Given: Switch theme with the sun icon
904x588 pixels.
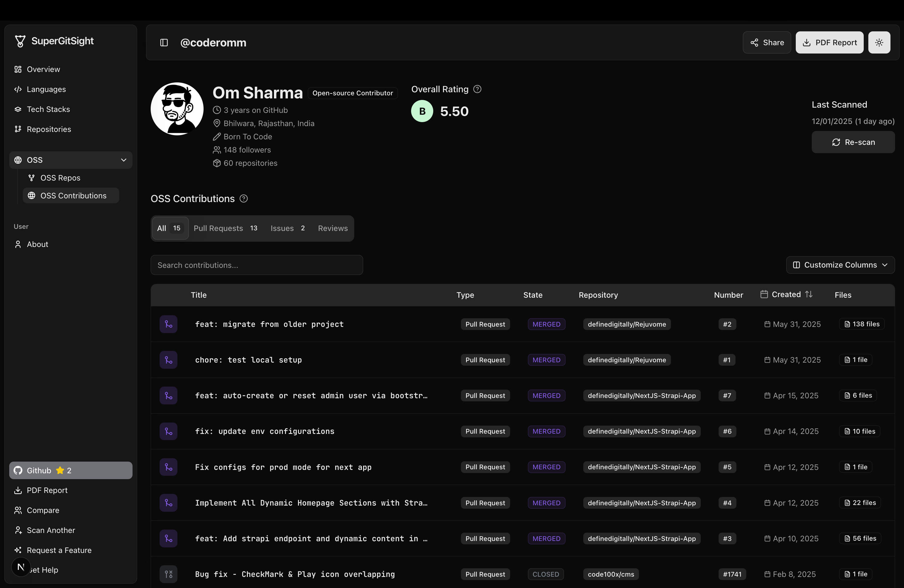Looking at the screenshot, I should (879, 42).
